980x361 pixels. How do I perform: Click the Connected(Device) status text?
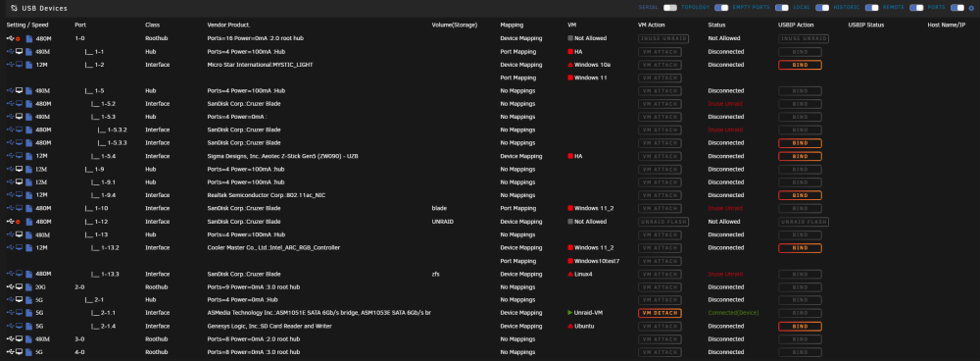click(733, 313)
